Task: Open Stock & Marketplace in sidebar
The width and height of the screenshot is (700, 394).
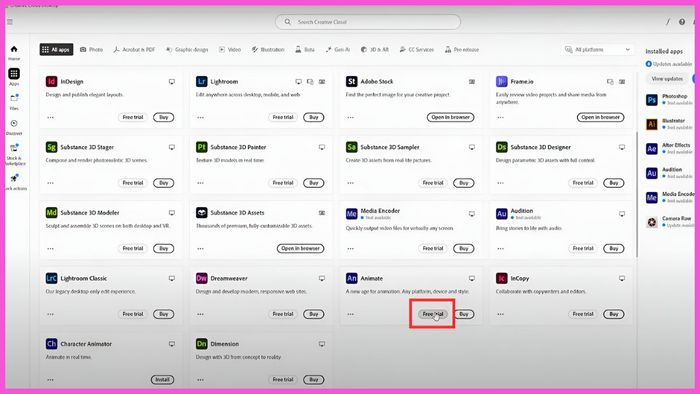Action: point(15,154)
